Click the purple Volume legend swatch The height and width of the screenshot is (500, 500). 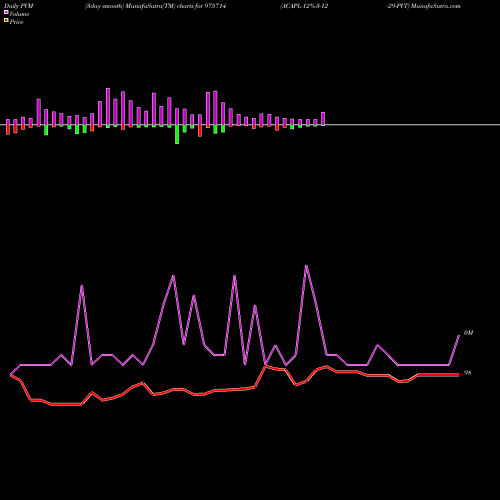pyautogui.click(x=6, y=12)
